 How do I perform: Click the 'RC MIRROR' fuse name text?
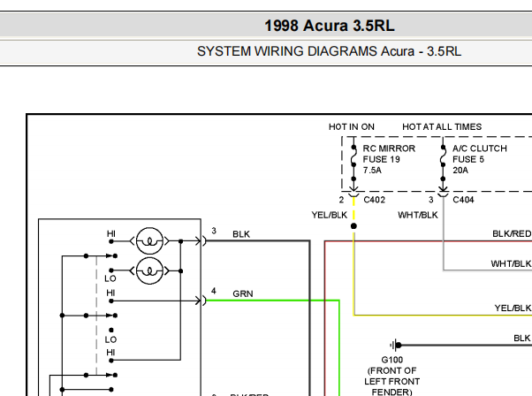389,148
